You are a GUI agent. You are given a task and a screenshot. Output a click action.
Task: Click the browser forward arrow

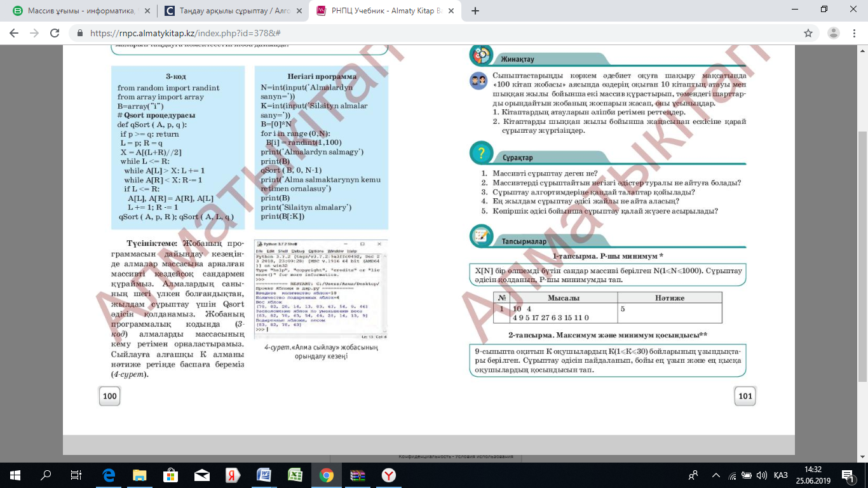point(34,33)
